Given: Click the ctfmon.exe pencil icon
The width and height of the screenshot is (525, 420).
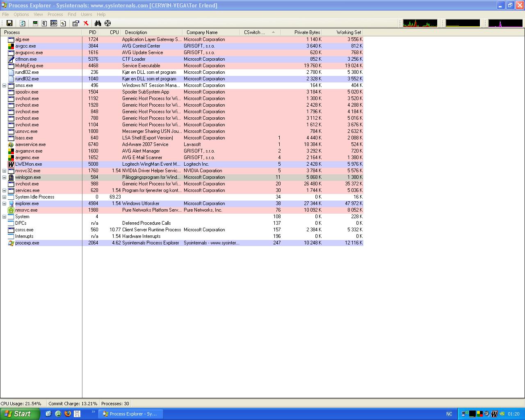Looking at the screenshot, I should pos(11,59).
